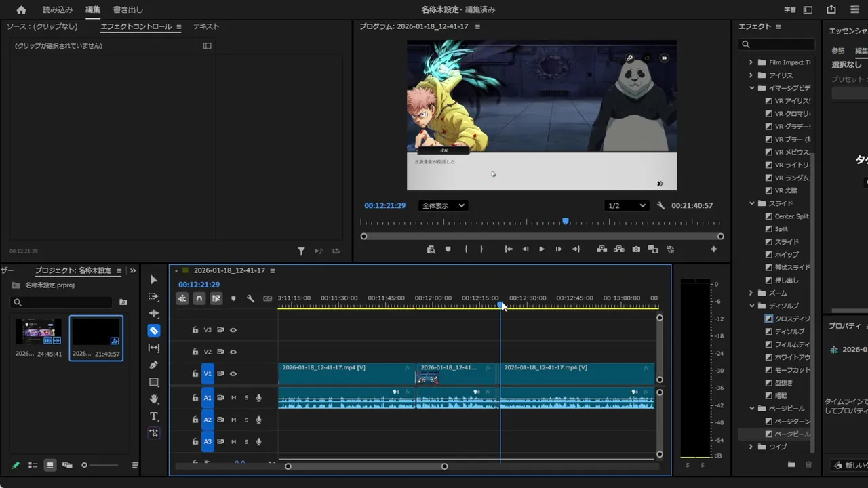Select the Track Select Forward tool

(x=154, y=296)
